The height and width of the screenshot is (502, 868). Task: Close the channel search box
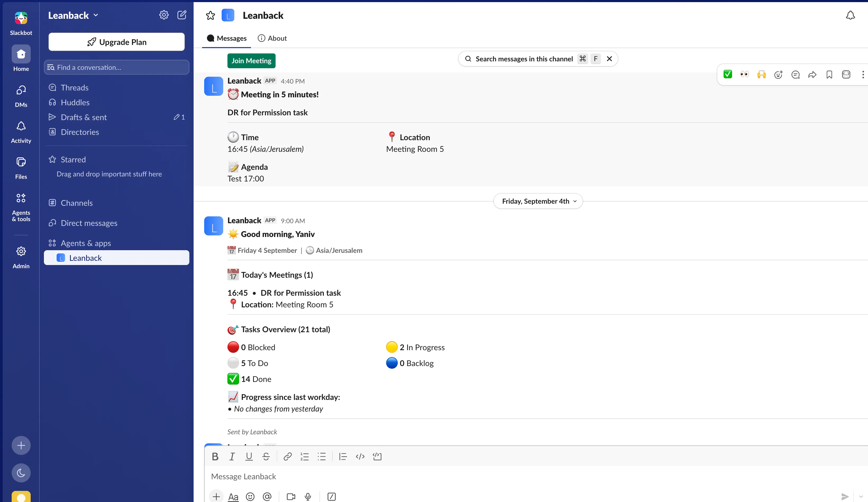[609, 58]
